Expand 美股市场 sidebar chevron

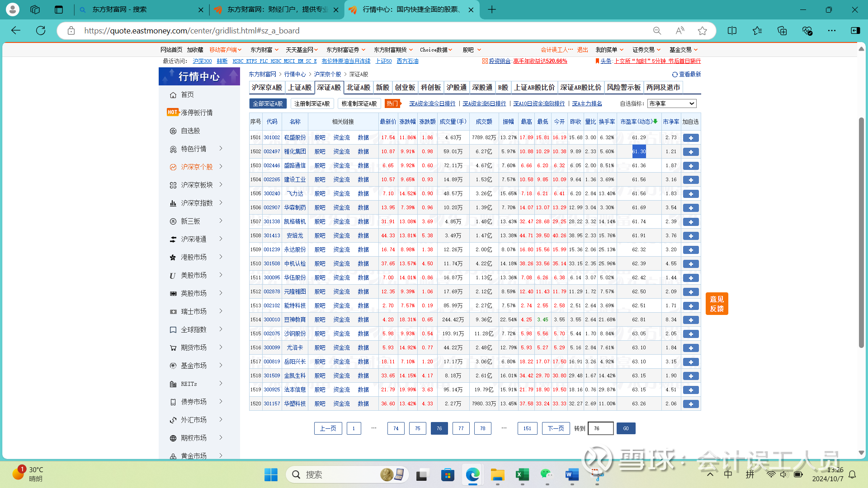(221, 275)
